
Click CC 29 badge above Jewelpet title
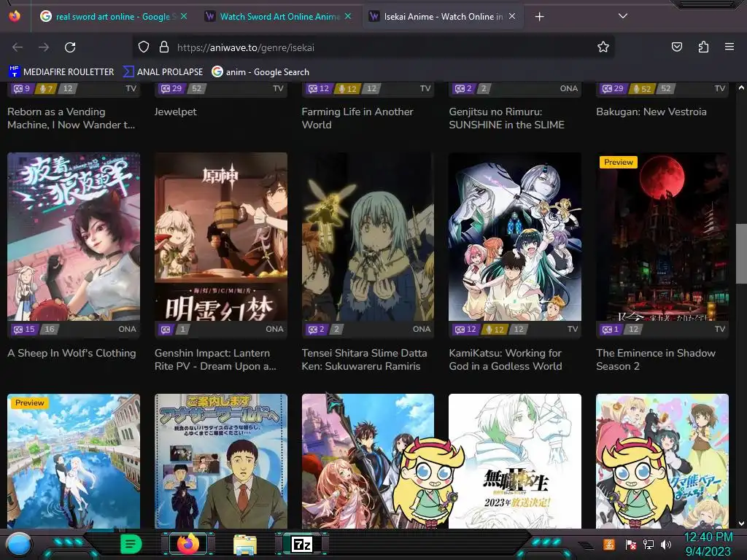(171, 88)
